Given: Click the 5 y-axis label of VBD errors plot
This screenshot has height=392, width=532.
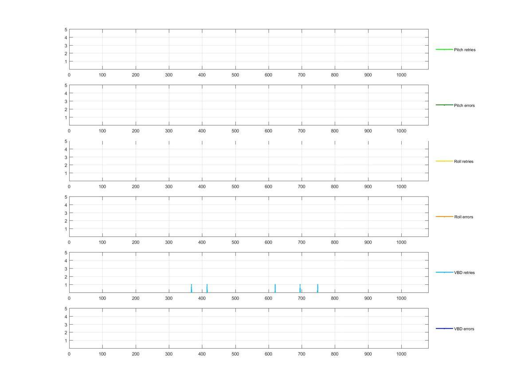Looking at the screenshot, I should 66,309.
